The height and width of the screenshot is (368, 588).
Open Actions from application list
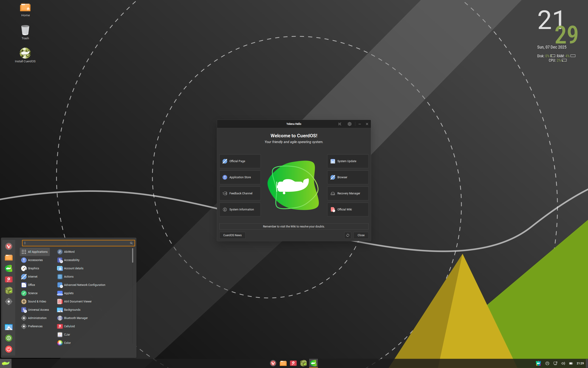point(94,277)
